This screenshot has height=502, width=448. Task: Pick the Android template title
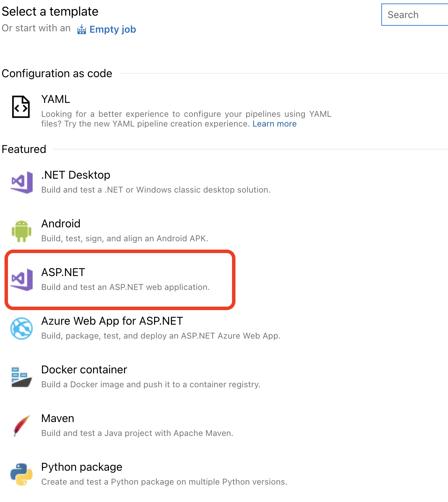point(61,224)
